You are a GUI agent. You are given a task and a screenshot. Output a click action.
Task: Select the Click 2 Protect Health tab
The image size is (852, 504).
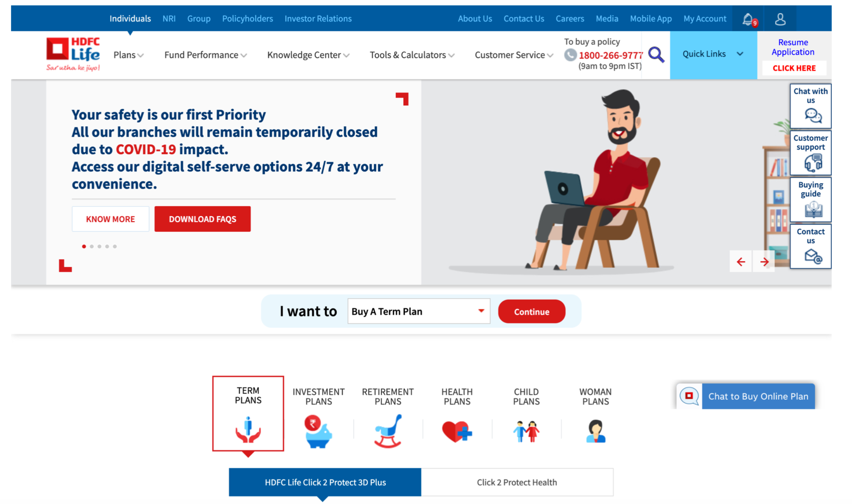coord(517,482)
